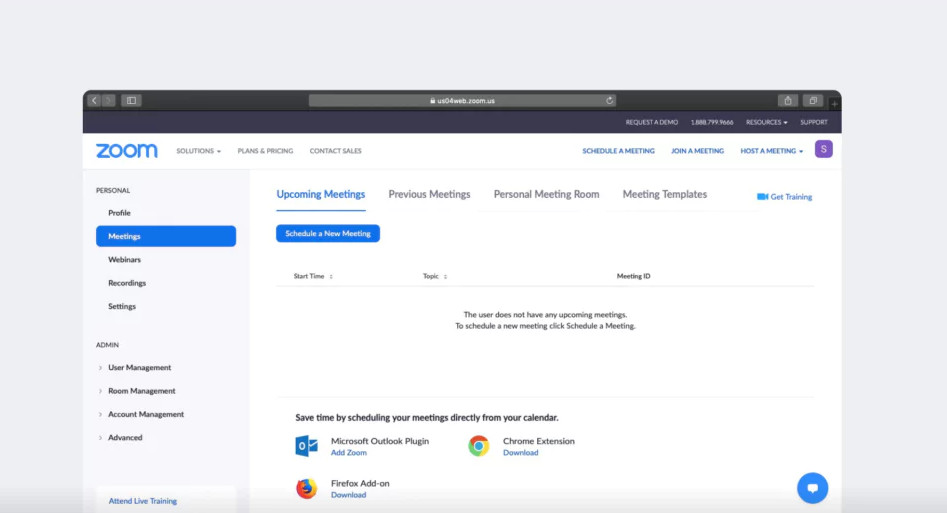Viewport: 947px width, 513px height.
Task: Click Schedule a Meeting in the top nav
Action: point(618,151)
